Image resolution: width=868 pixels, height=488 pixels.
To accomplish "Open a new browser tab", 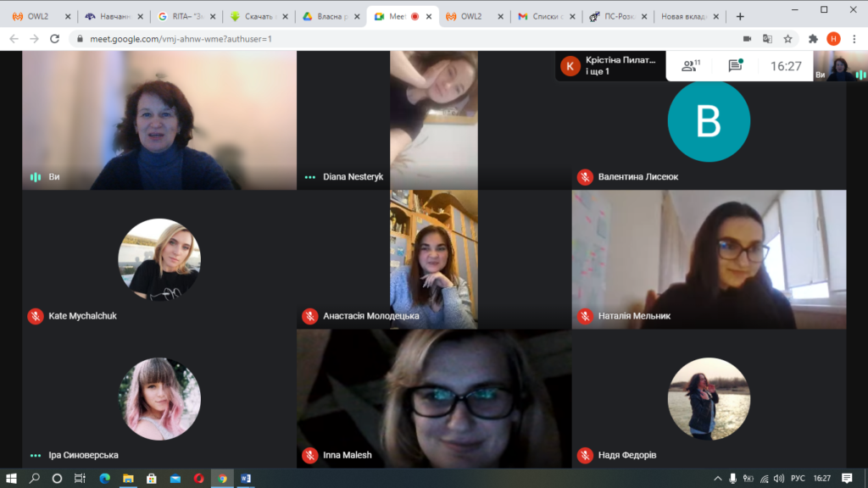I will 740,17.
